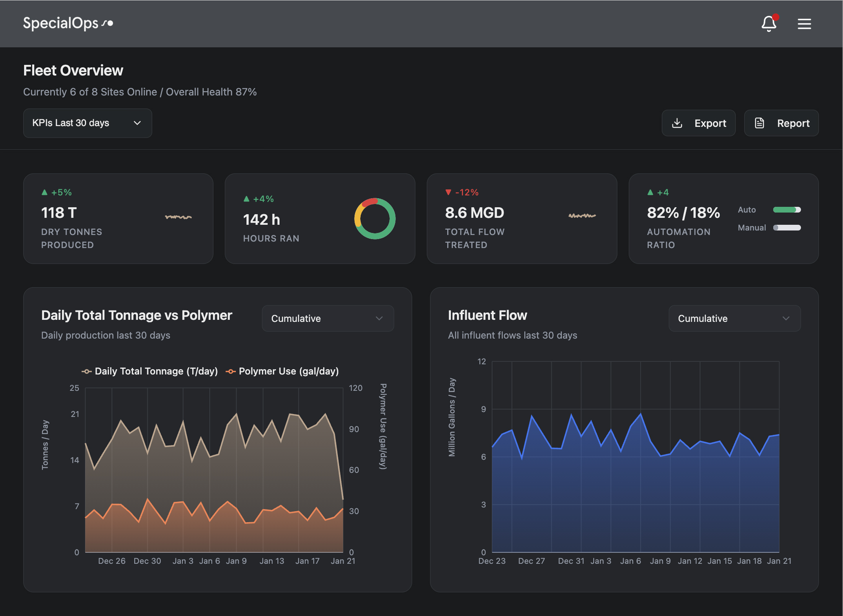Click Jan 9 on Influent Flow axis

660,561
